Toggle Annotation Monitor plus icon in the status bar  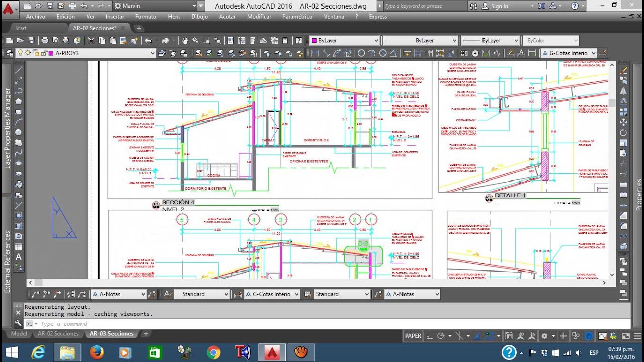(563, 336)
